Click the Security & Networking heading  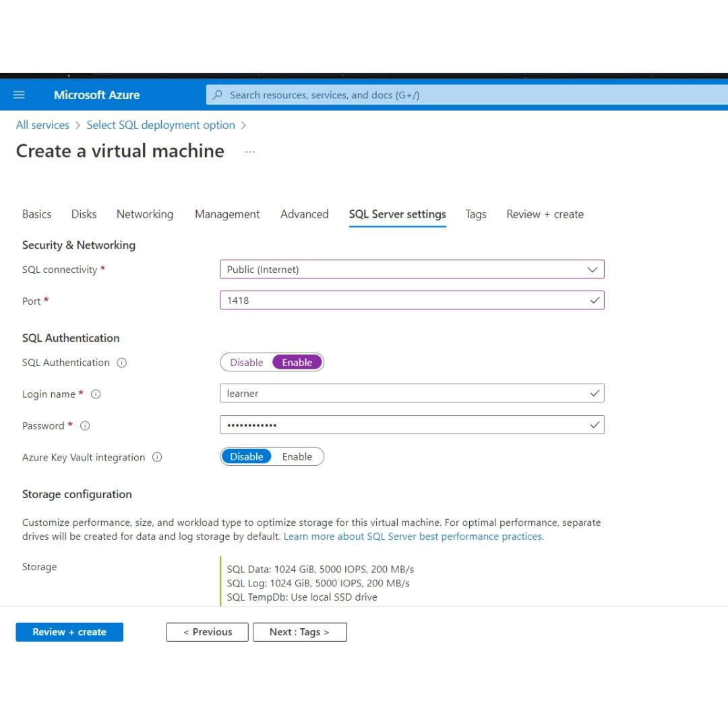79,245
